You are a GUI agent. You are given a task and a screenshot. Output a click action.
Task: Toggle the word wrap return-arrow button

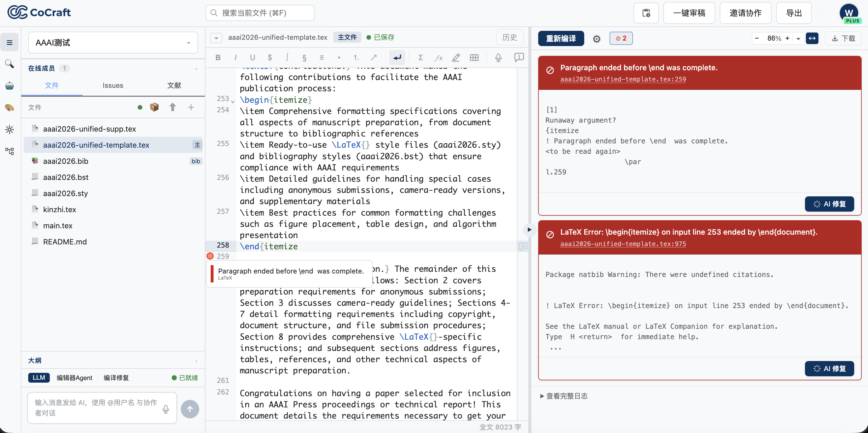pos(397,58)
